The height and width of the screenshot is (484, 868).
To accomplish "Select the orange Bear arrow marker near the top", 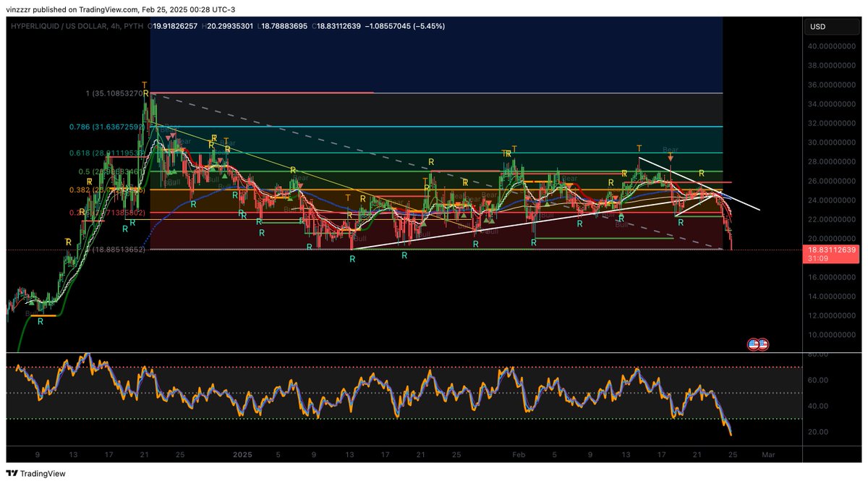I will [671, 156].
